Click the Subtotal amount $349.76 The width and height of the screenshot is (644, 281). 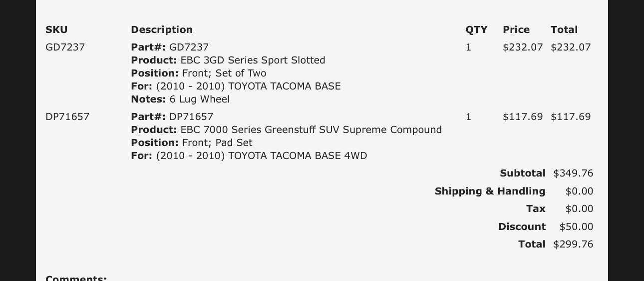[x=573, y=173]
